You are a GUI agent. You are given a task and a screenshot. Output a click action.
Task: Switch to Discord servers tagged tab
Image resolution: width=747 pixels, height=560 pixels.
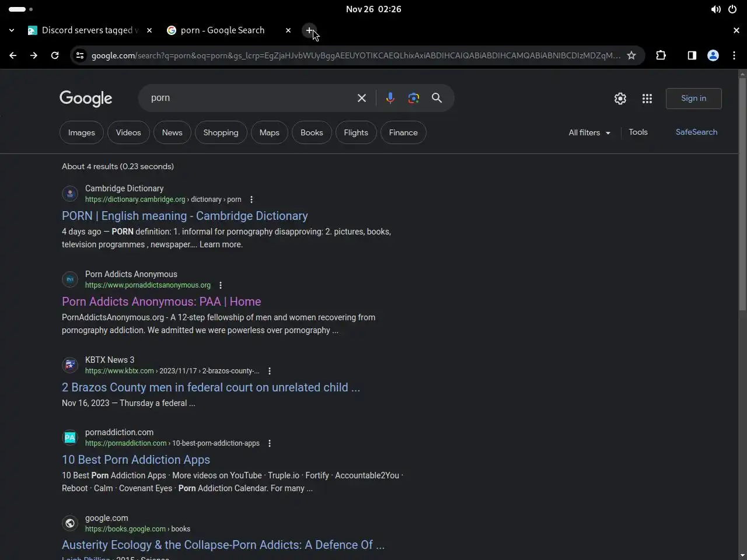click(90, 30)
